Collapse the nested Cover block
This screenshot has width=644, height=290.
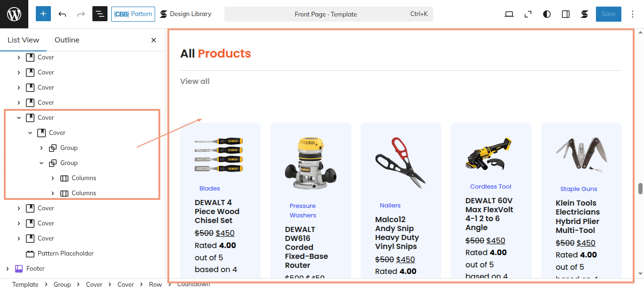[30, 133]
